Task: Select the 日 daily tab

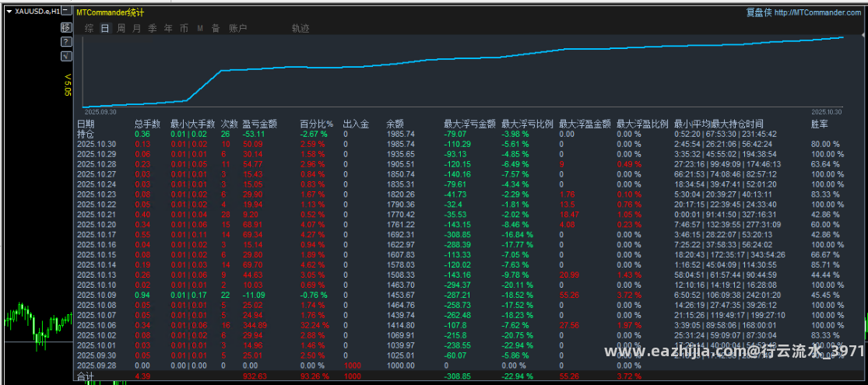Action: tap(105, 29)
